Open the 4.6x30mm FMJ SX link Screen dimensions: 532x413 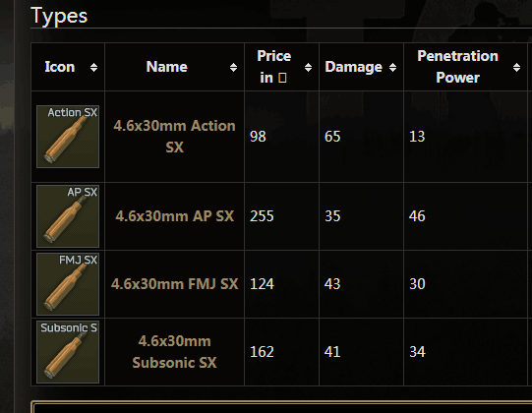(x=174, y=284)
